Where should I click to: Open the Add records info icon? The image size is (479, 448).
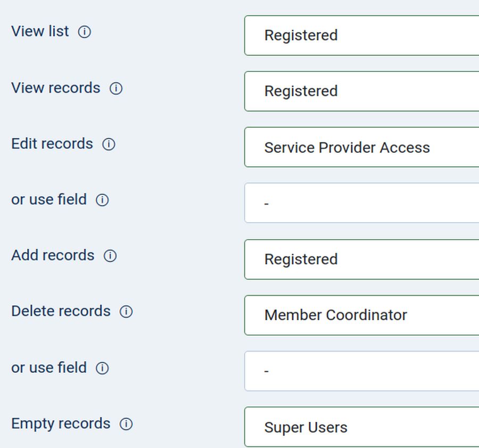click(x=110, y=256)
